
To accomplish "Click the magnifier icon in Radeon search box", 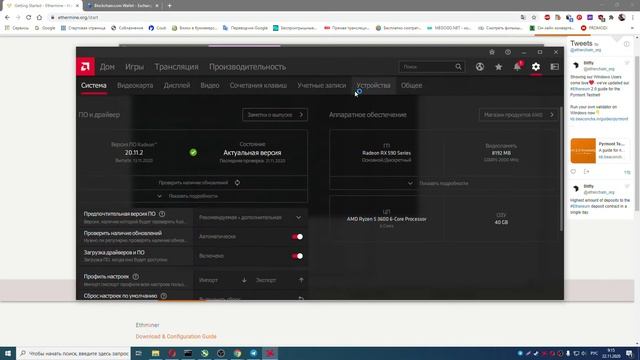I will 458,67.
